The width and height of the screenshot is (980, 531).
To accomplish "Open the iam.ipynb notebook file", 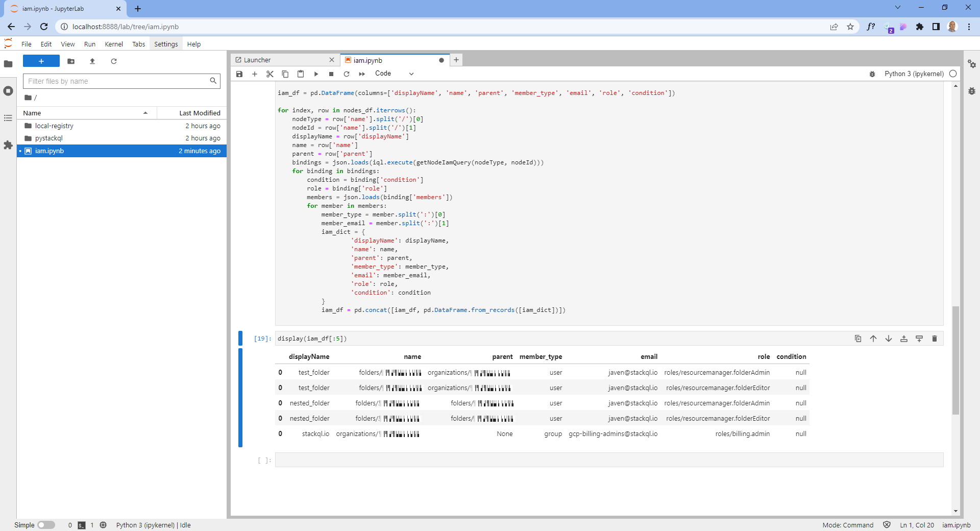I will pyautogui.click(x=50, y=151).
